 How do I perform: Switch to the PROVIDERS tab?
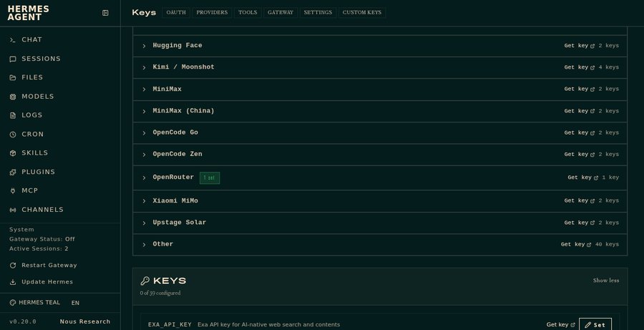(x=212, y=12)
